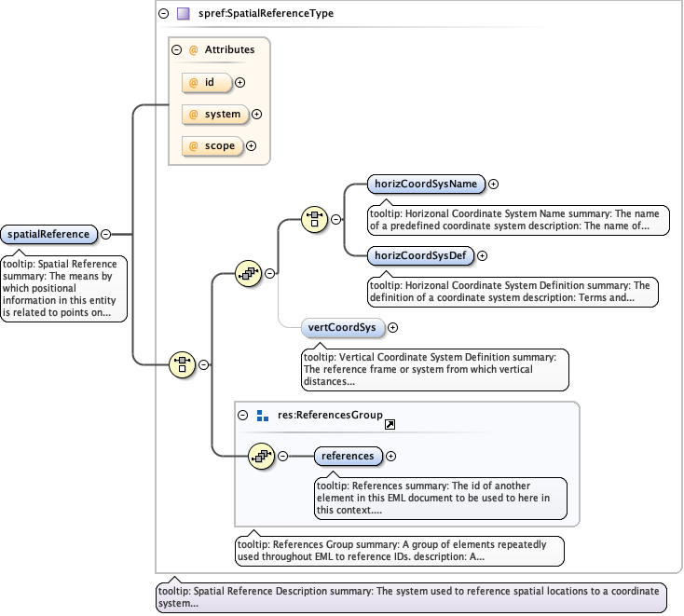Click the purple square spref:SpatialReferenceType icon
684x616 pixels.
coord(183,14)
